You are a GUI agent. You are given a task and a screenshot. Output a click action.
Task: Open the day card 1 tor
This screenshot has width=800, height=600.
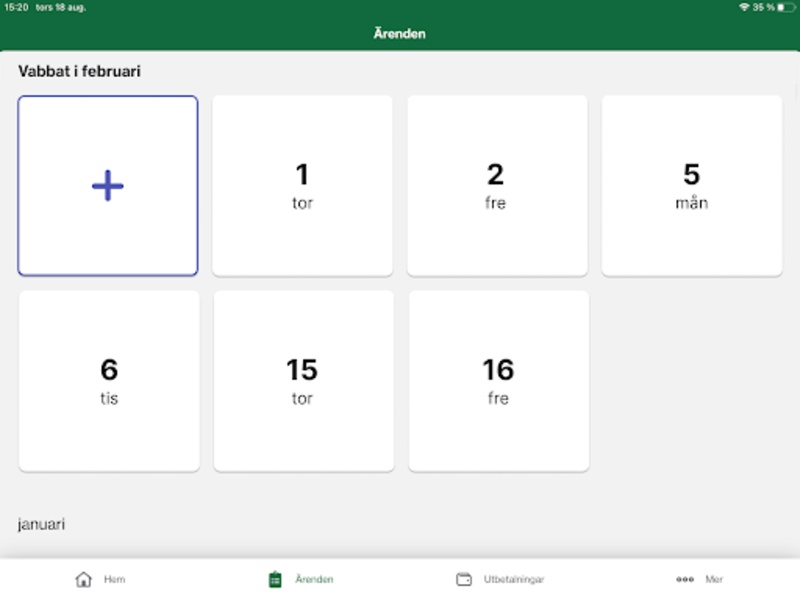tap(303, 186)
